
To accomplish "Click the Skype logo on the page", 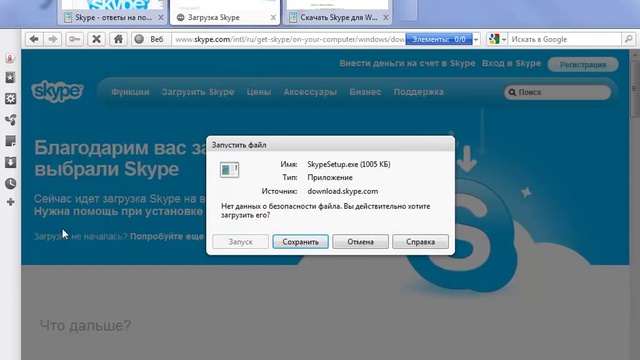I will (57, 91).
